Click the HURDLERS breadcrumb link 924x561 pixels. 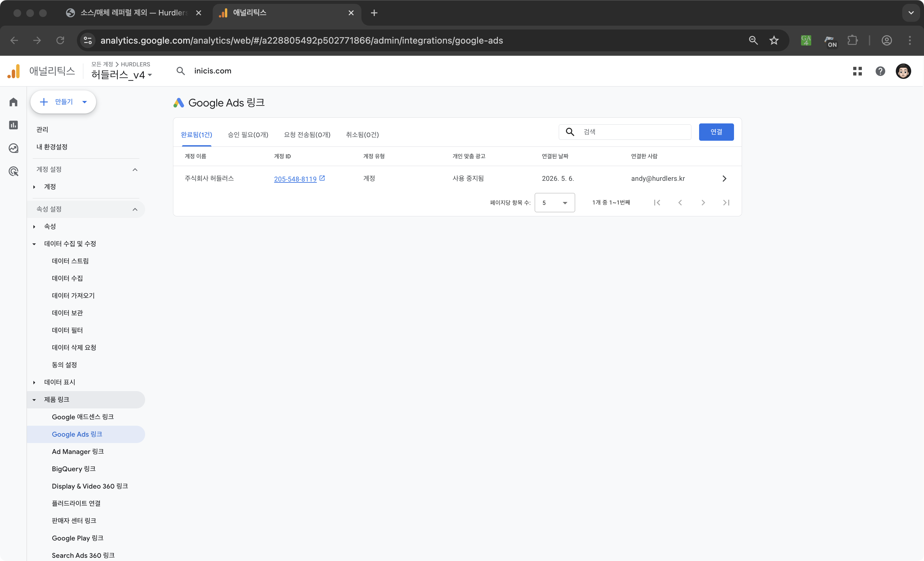pos(136,64)
